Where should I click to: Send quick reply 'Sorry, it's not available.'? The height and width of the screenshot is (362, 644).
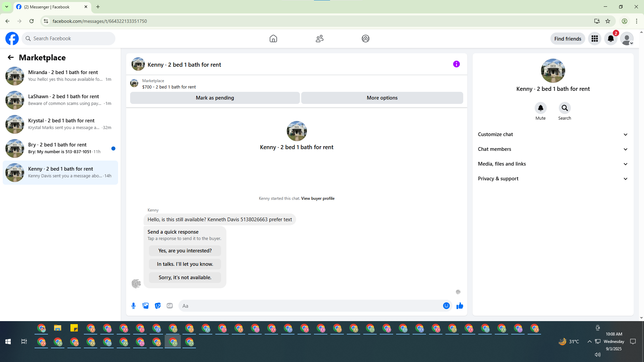point(185,278)
